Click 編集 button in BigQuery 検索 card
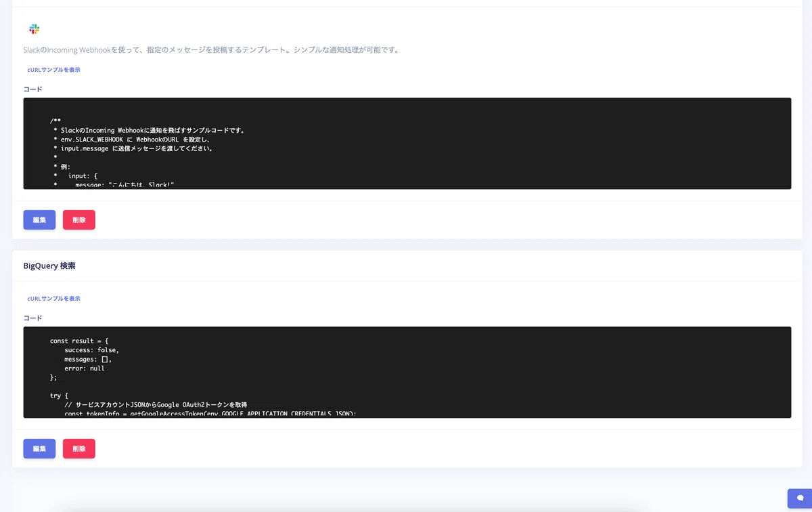This screenshot has width=812, height=512. point(39,449)
